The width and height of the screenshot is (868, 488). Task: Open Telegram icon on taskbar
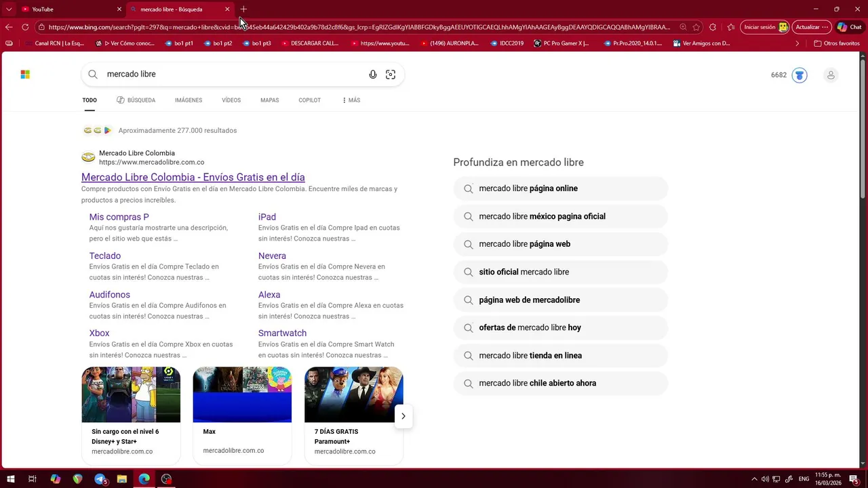click(100, 479)
